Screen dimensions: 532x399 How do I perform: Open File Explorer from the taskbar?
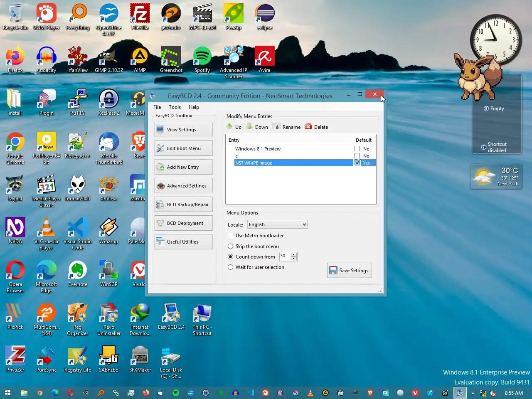click(24, 393)
